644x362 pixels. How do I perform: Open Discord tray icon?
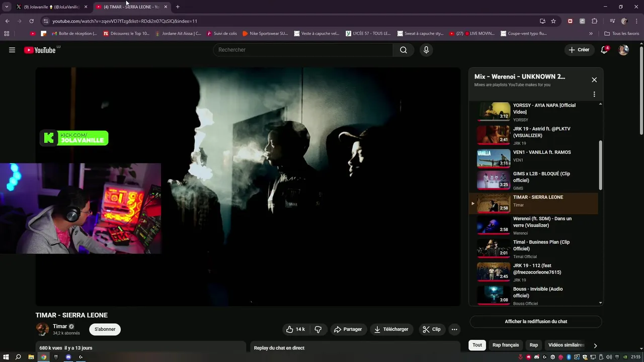point(536,357)
